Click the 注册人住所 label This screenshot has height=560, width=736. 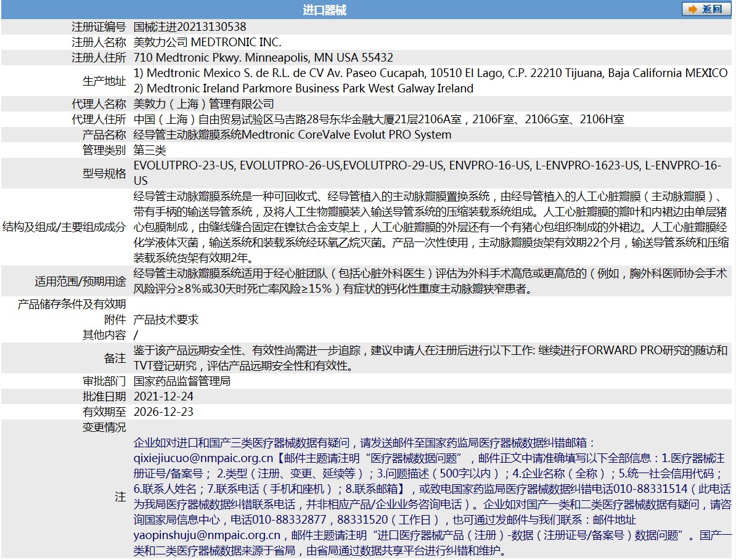(x=99, y=58)
